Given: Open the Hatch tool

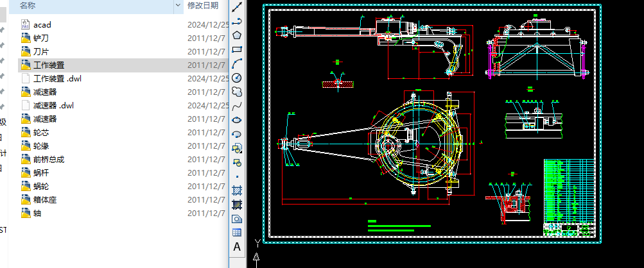Looking at the screenshot, I should coord(237,190).
